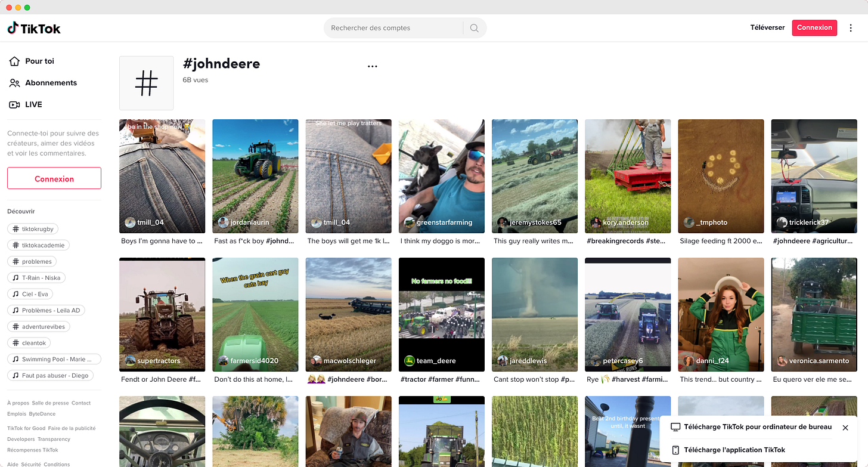Open jareddlewis's tornado video
This screenshot has width=868, height=467.
(535, 314)
